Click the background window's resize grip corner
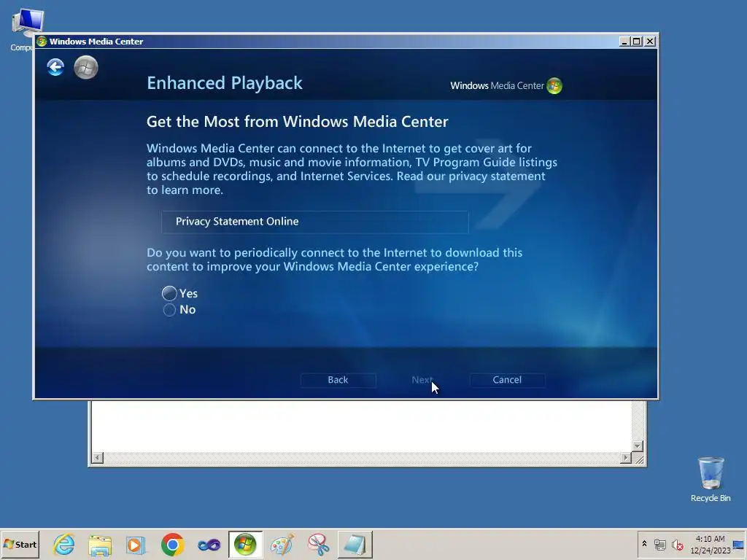This screenshot has height=560, width=747. 638,459
